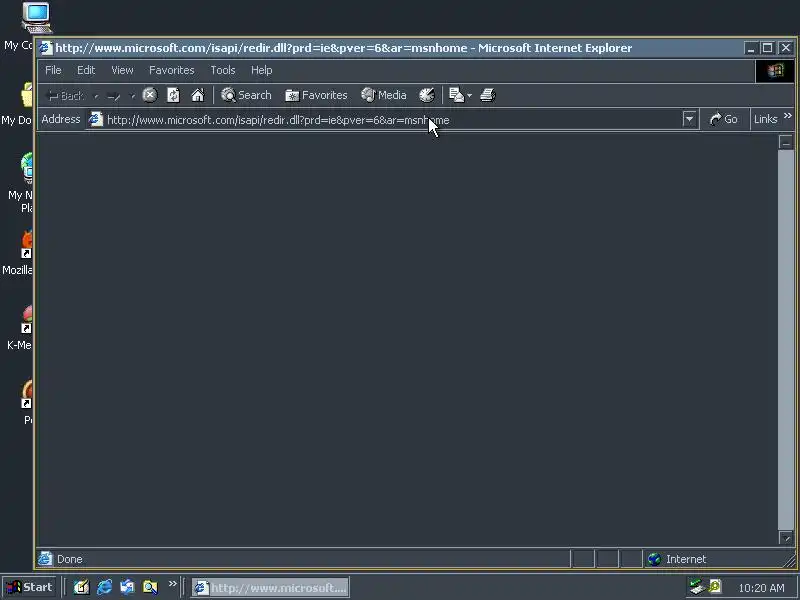Open the Favorites menu
Viewport: 800px width, 600px height.
[171, 70]
